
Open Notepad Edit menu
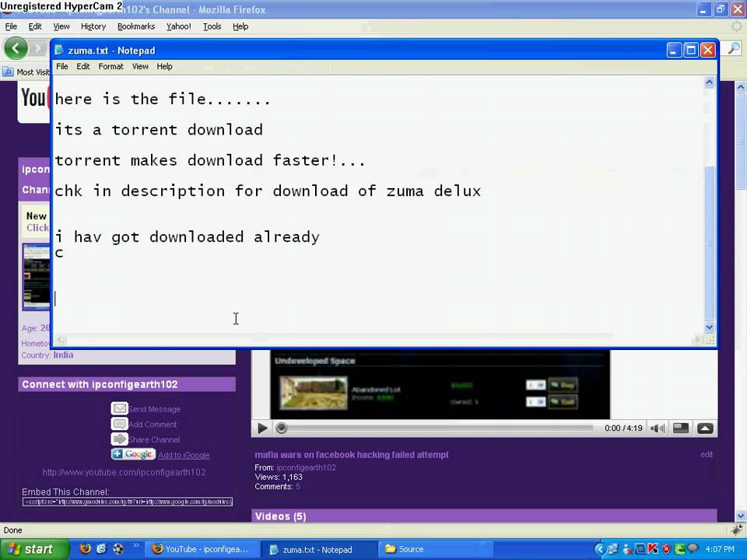click(83, 67)
